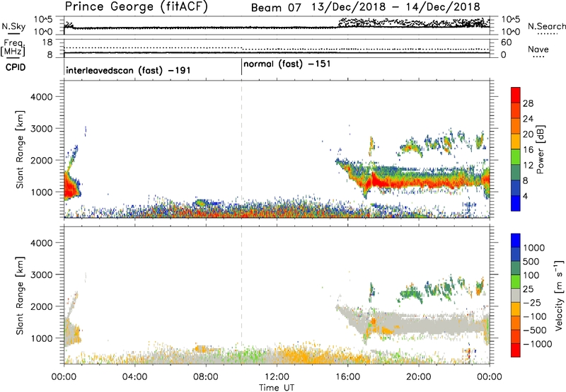Click the 'Prince George (fitACF)' title
Viewport: 566px width, 392px height.
click(136, 6)
